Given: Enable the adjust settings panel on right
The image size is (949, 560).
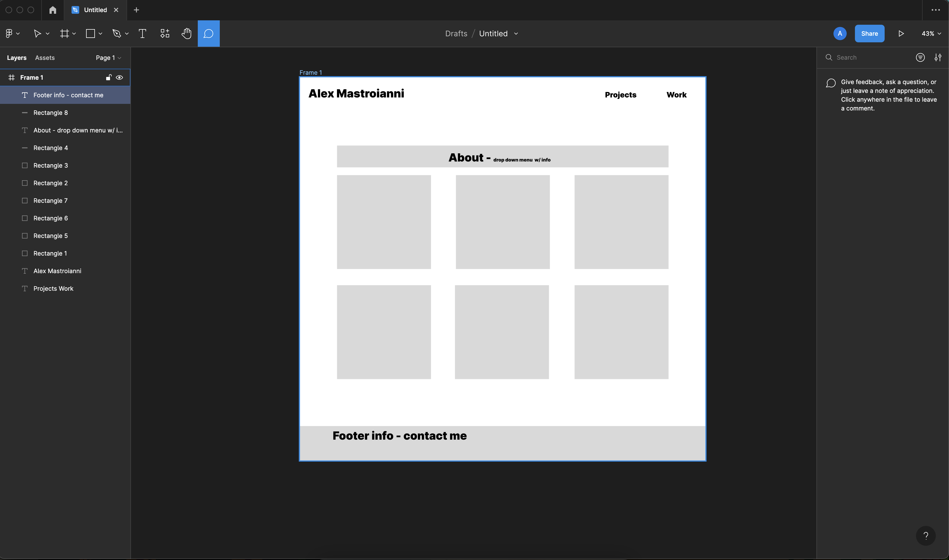Looking at the screenshot, I should click(x=938, y=57).
